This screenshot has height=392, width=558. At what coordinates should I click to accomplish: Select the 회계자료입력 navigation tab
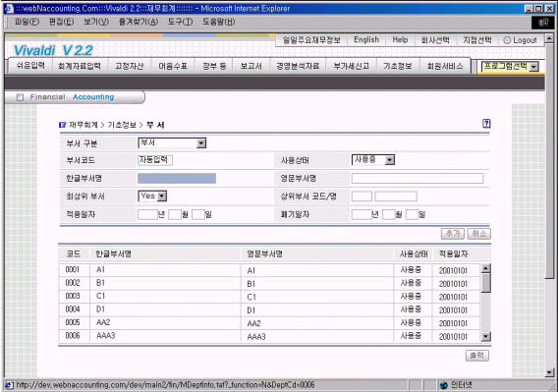[x=80, y=66]
